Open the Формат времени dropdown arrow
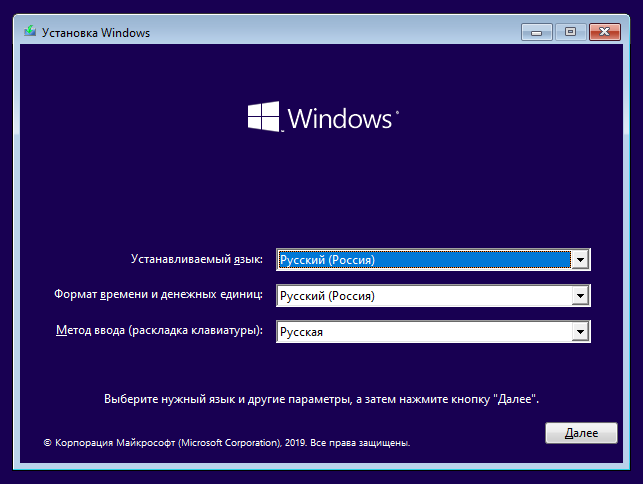643x484 pixels. (x=580, y=296)
